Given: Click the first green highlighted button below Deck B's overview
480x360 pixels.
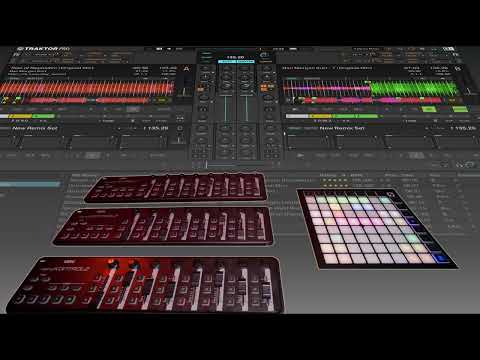Looking at the screenshot, I should (429, 109).
